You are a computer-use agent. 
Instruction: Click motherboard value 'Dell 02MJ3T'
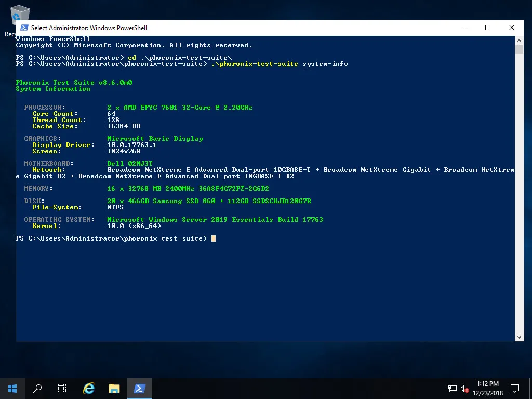click(130, 164)
